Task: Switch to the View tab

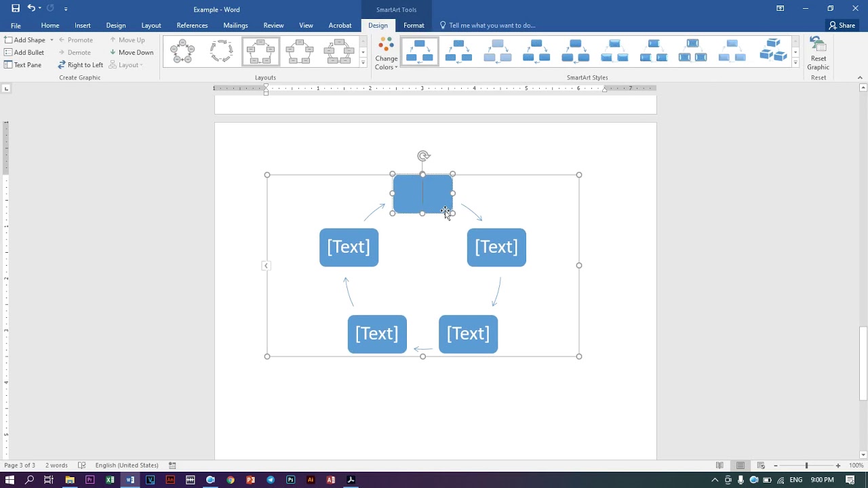Action: pos(307,26)
